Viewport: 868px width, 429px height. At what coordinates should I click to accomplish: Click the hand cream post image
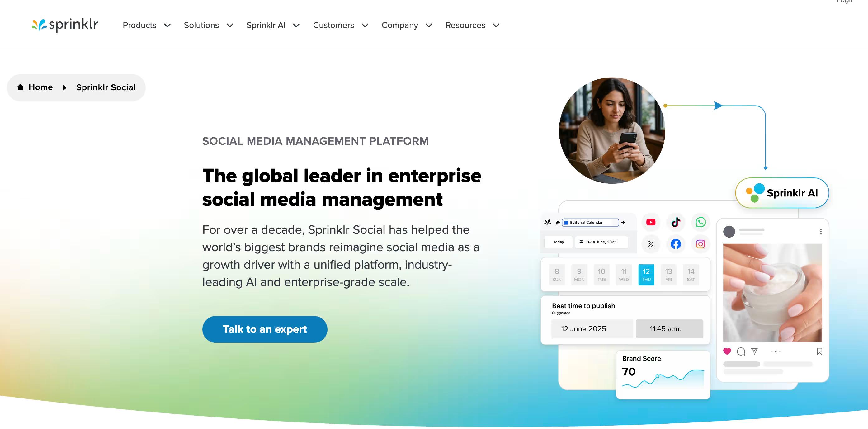[772, 293]
